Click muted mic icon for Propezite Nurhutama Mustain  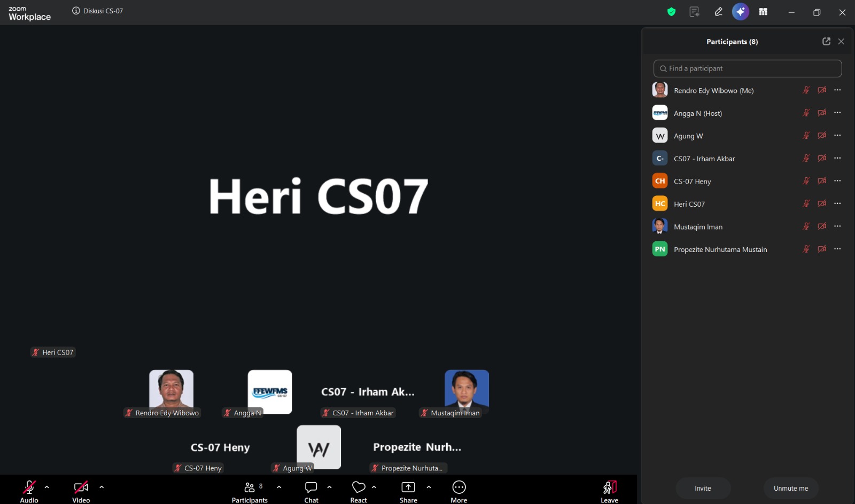click(x=806, y=249)
